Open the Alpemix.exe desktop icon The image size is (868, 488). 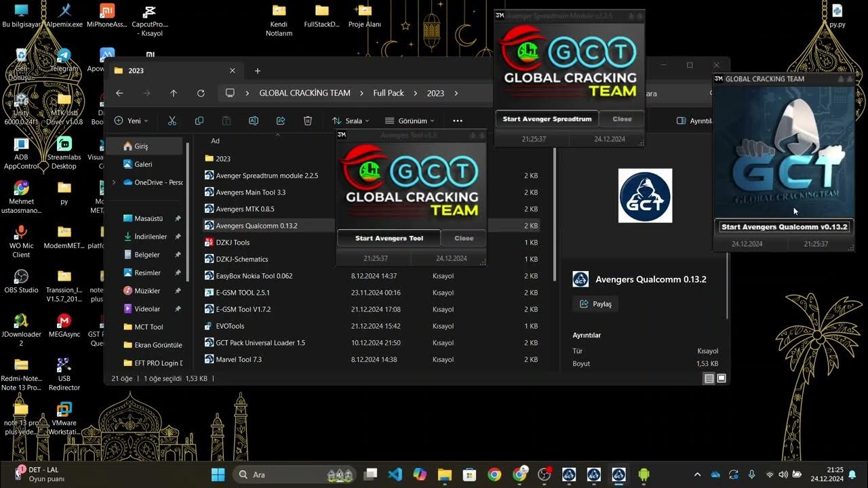tap(64, 16)
